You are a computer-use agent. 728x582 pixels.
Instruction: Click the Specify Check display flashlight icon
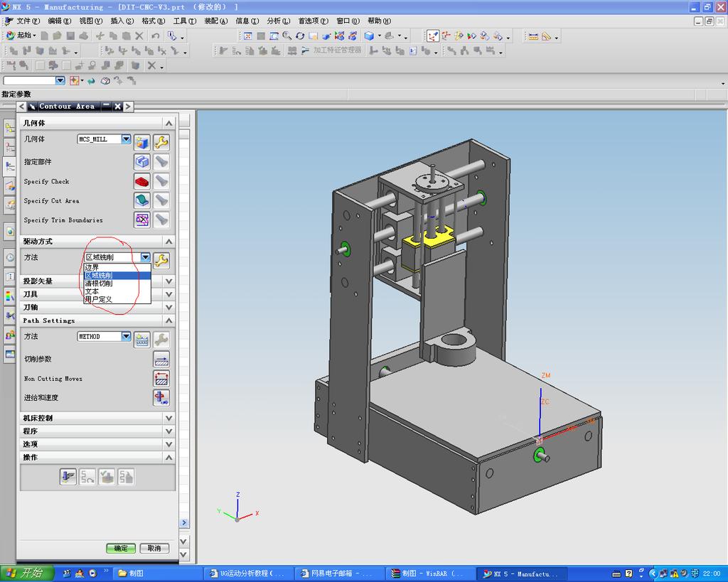pyautogui.click(x=161, y=181)
